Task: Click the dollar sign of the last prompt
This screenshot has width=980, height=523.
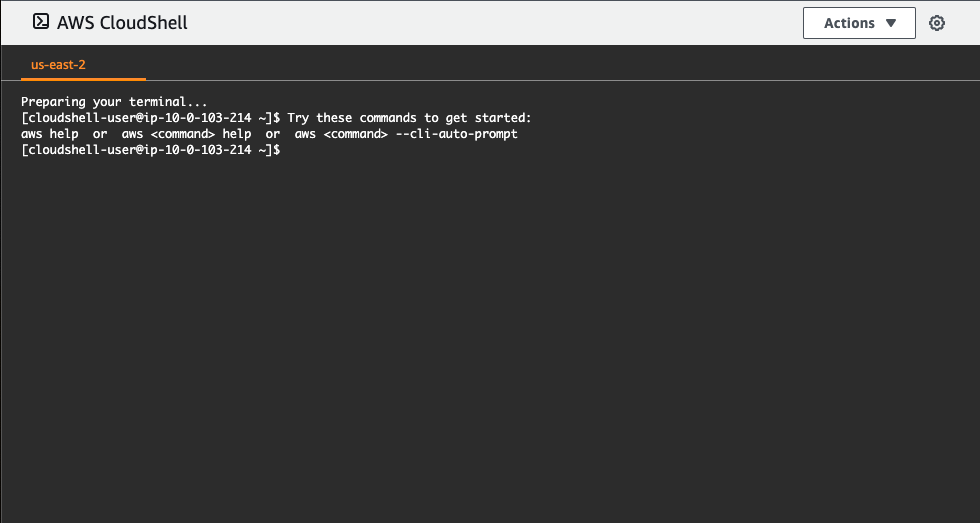Action: 277,150
